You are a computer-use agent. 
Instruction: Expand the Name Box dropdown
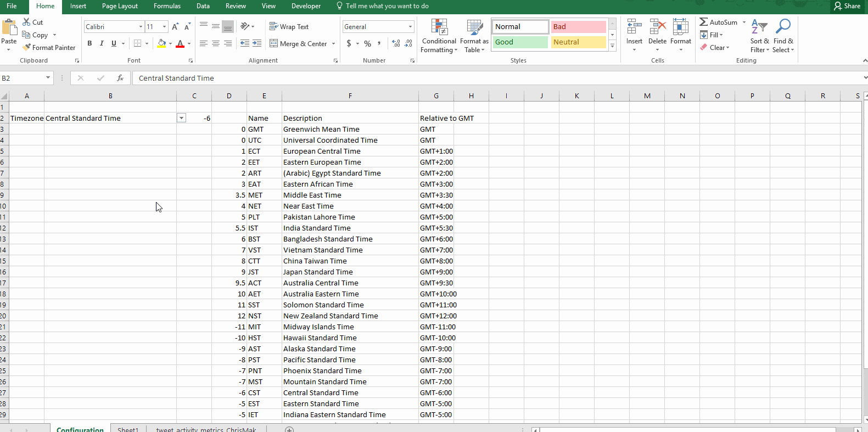coord(48,78)
